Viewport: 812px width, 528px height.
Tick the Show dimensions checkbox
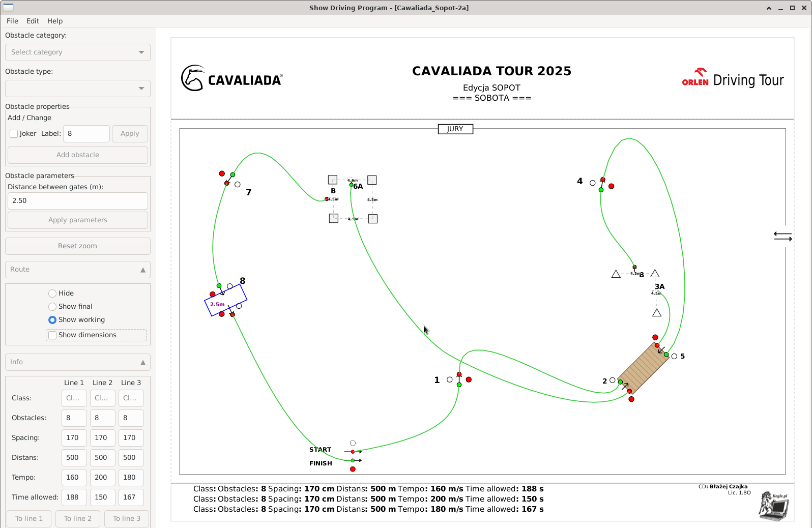[x=52, y=335]
